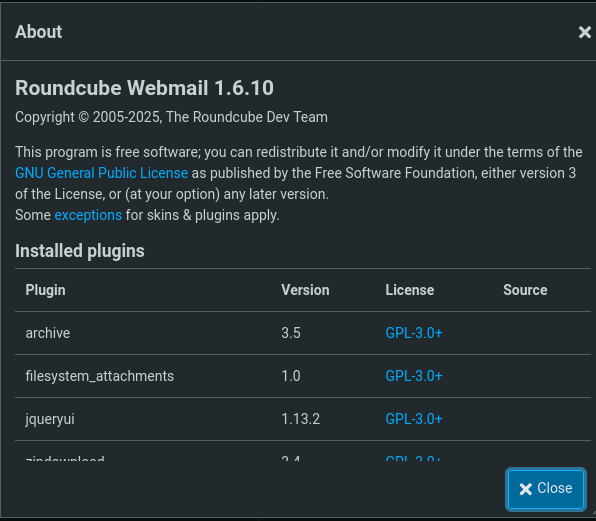
Task: Click the Source column header
Action: tap(525, 290)
